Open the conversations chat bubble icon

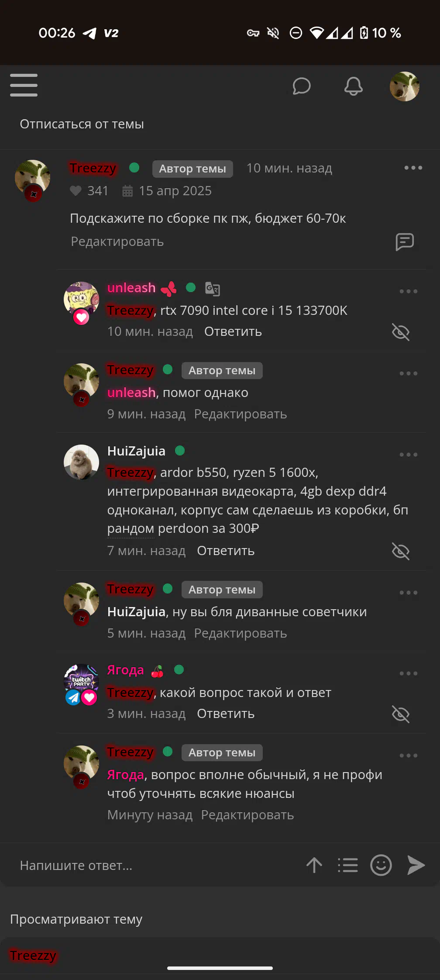point(301,86)
